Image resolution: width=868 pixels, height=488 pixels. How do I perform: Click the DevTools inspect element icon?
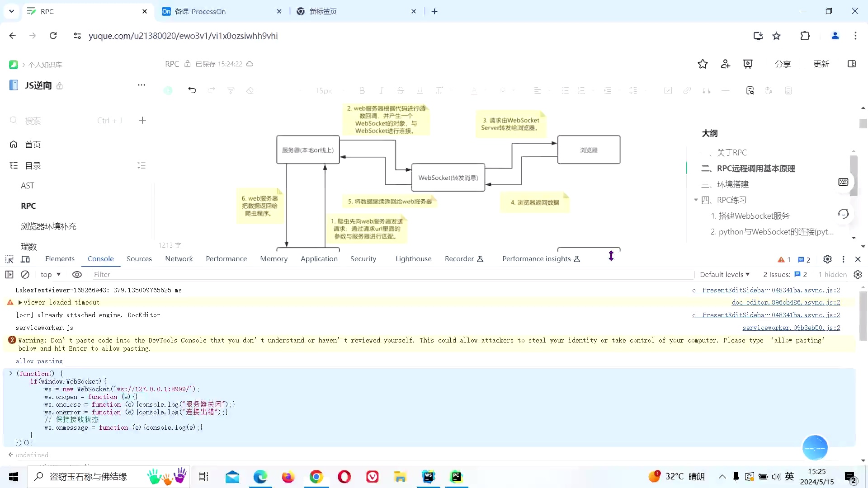[9, 259]
